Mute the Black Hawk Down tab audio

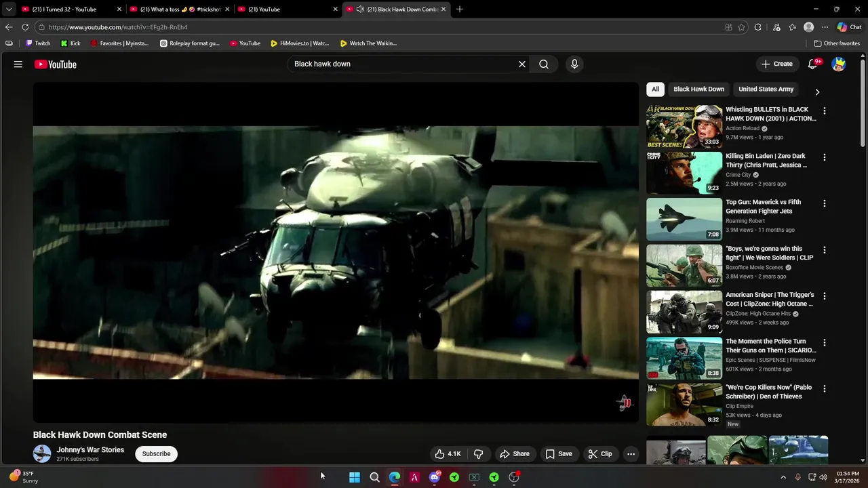[360, 9]
